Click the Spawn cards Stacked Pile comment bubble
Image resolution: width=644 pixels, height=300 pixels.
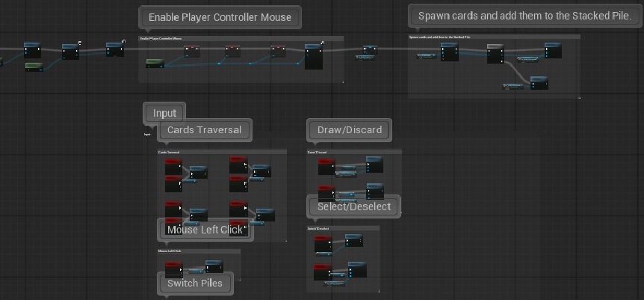point(524,16)
